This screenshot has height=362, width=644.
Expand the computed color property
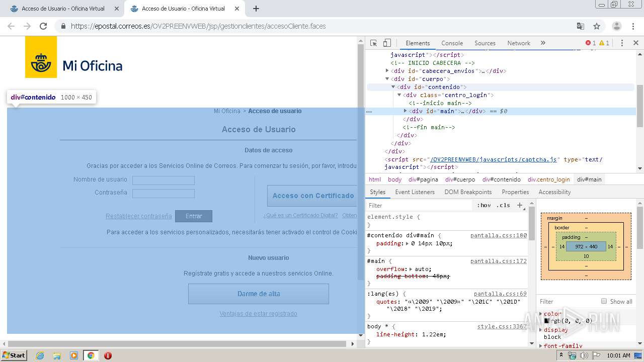[x=541, y=314]
